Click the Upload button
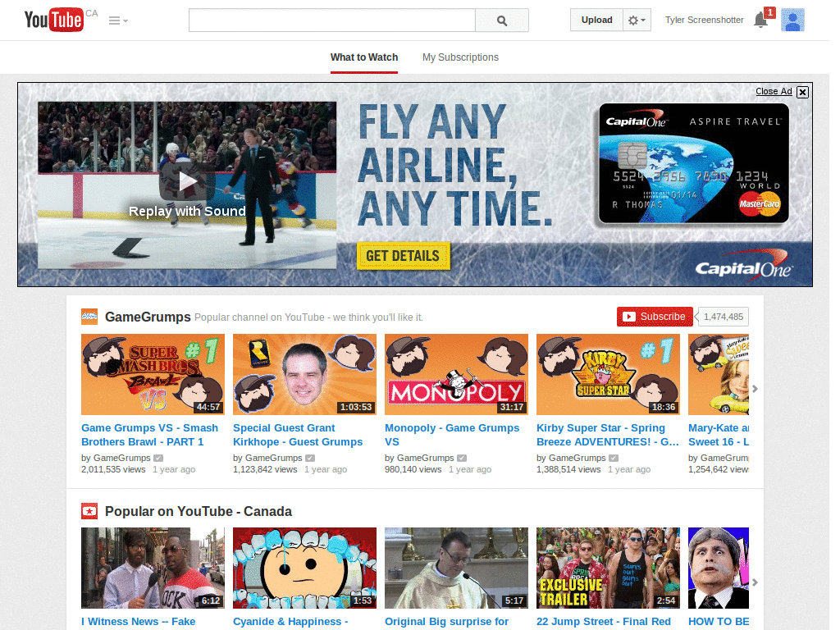Image resolution: width=840 pixels, height=630 pixels. pos(596,20)
